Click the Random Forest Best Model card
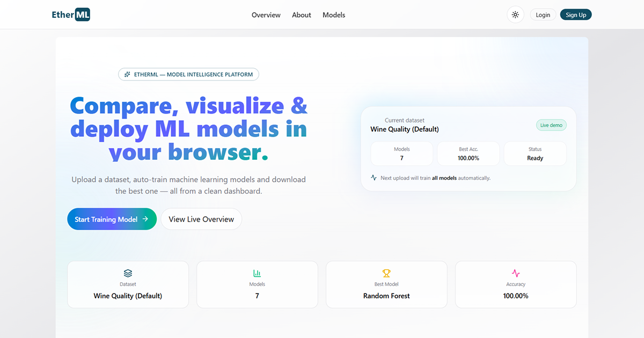This screenshot has height=338, width=644. [x=386, y=285]
